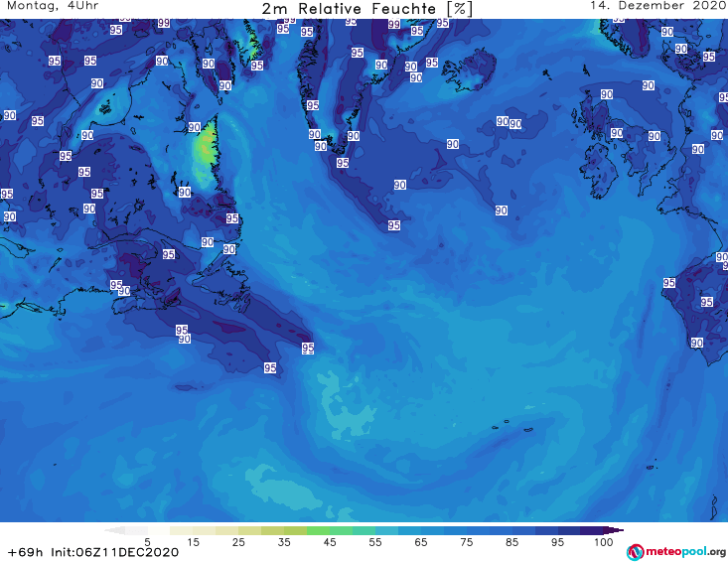The width and height of the screenshot is (728, 562).
Task: Click the legend value '85'
Action: click(512, 542)
